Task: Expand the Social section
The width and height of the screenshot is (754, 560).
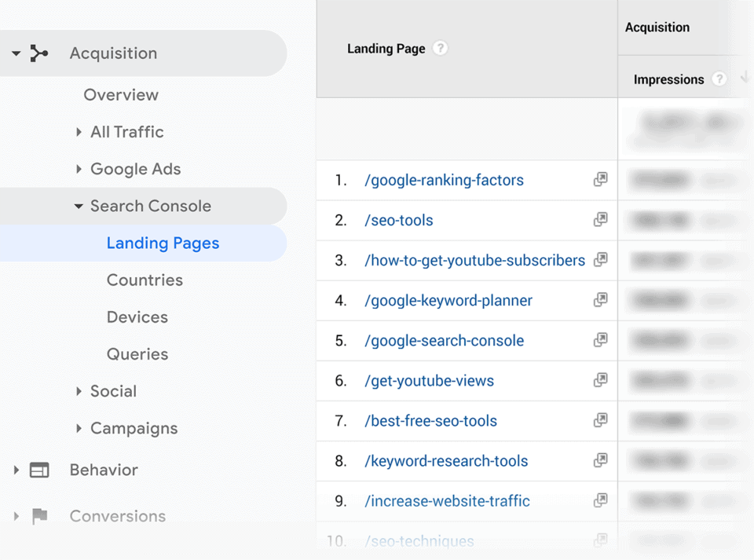Action: coord(79,391)
